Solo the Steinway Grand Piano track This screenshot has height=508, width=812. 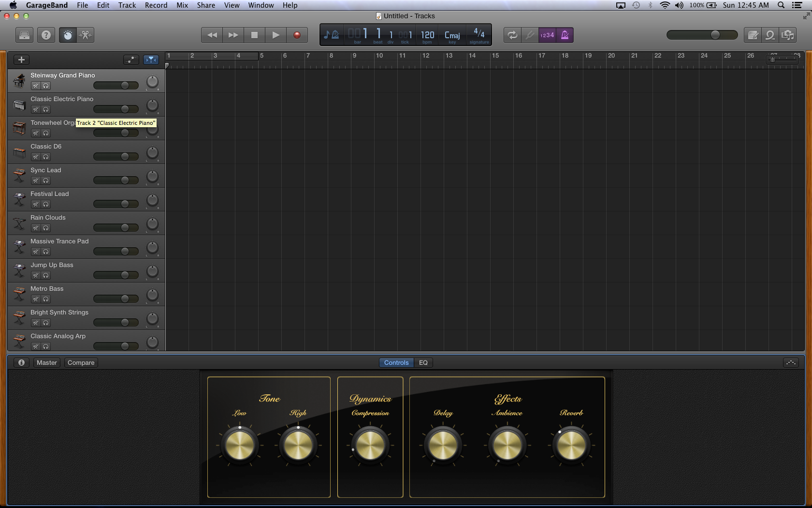(46, 86)
